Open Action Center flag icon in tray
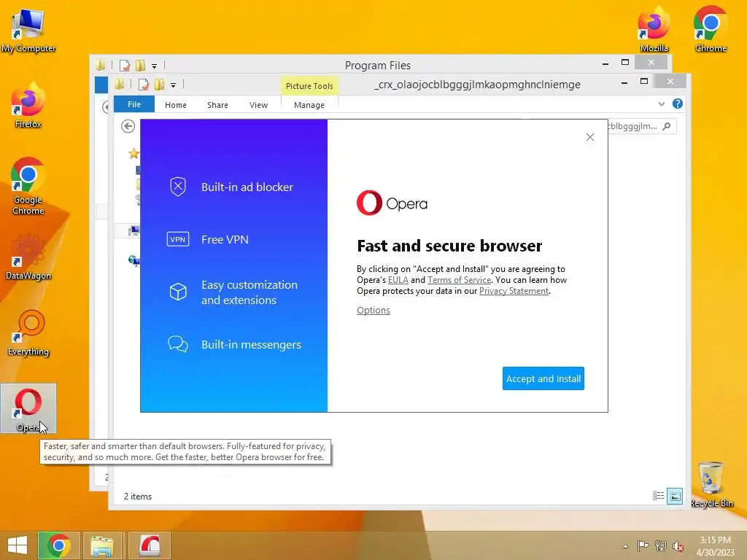This screenshot has width=747, height=560. point(643,545)
